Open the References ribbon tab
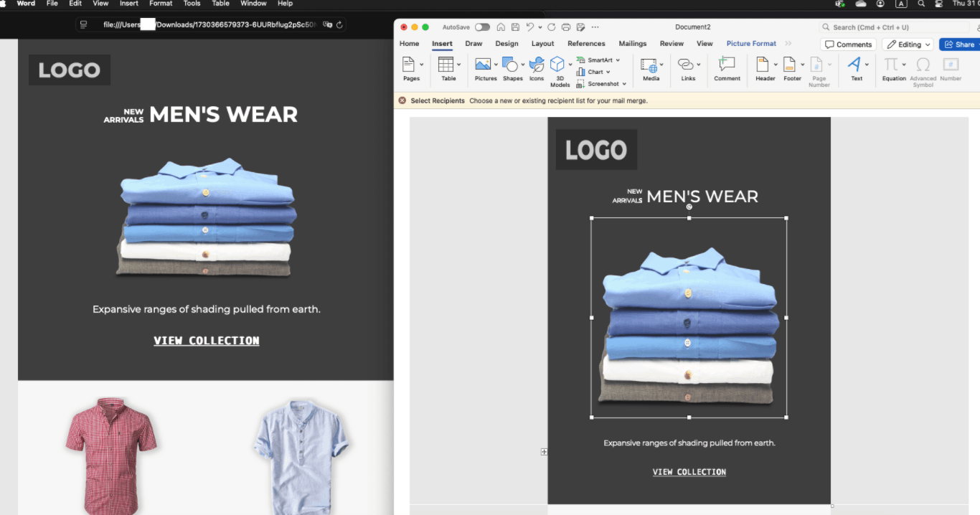 pyautogui.click(x=586, y=44)
